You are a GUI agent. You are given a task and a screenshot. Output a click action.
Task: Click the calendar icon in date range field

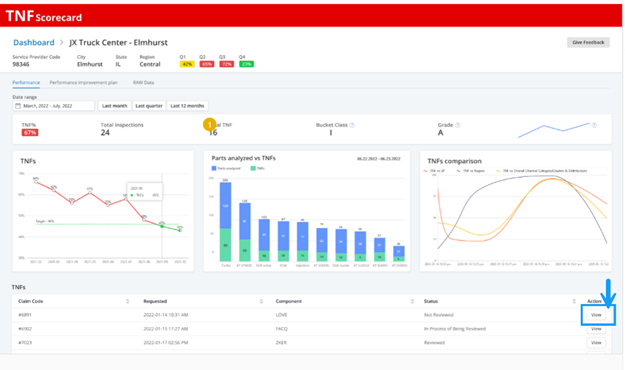[18, 106]
